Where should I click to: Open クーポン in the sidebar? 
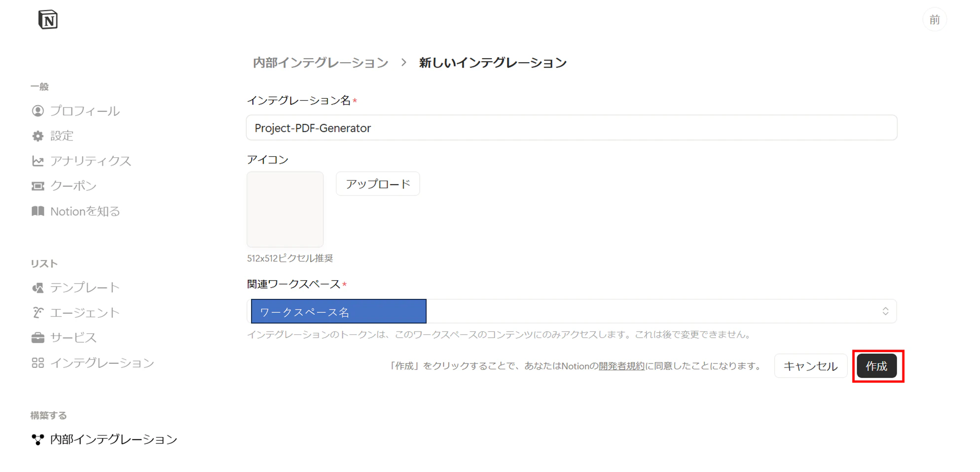[x=73, y=186]
